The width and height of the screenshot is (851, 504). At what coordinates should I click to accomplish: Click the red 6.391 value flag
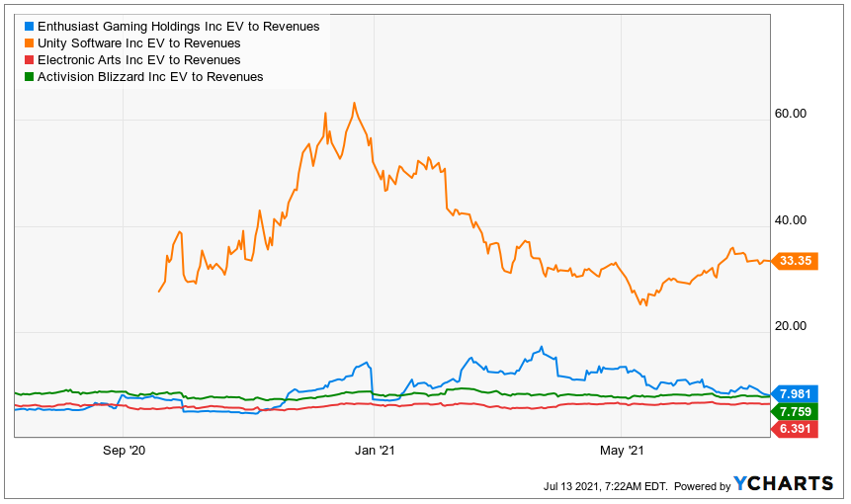point(795,429)
